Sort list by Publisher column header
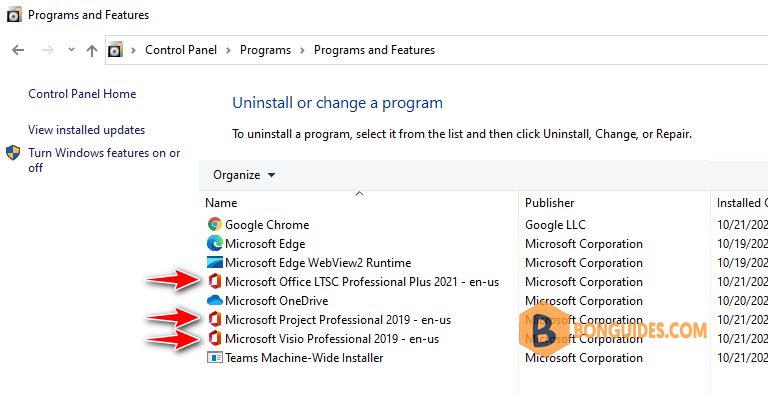The image size is (768, 395). coord(550,203)
